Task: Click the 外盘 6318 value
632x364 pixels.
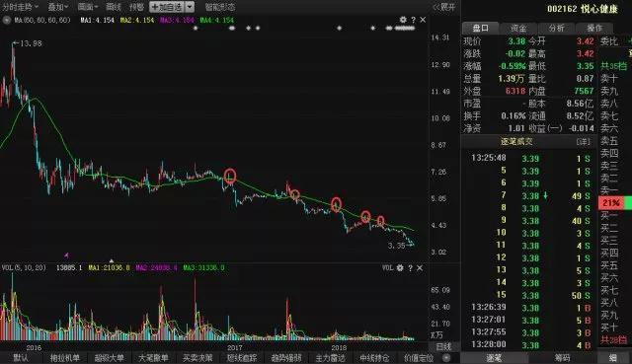Action: [x=515, y=91]
